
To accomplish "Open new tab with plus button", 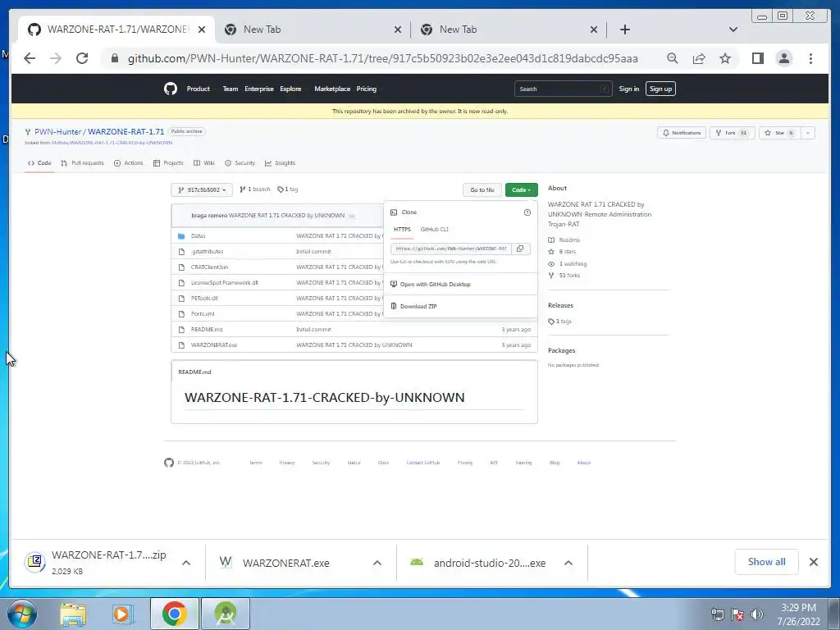I will point(624,30).
